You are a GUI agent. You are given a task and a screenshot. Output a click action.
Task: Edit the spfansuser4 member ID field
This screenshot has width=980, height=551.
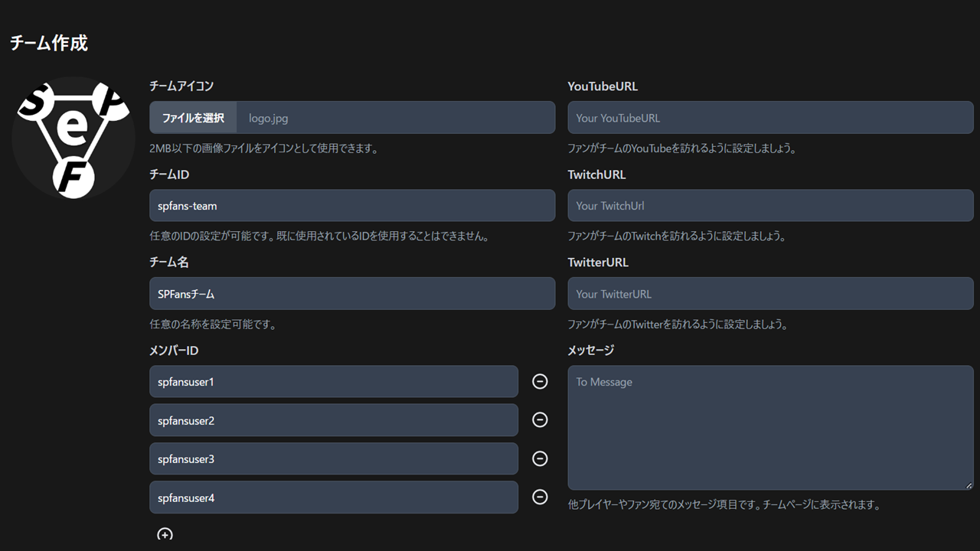[x=334, y=497]
